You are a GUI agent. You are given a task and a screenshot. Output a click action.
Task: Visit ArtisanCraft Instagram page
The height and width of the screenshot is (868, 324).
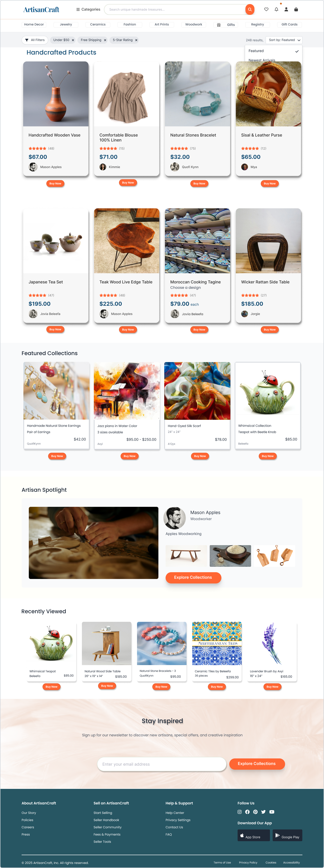pos(240,812)
